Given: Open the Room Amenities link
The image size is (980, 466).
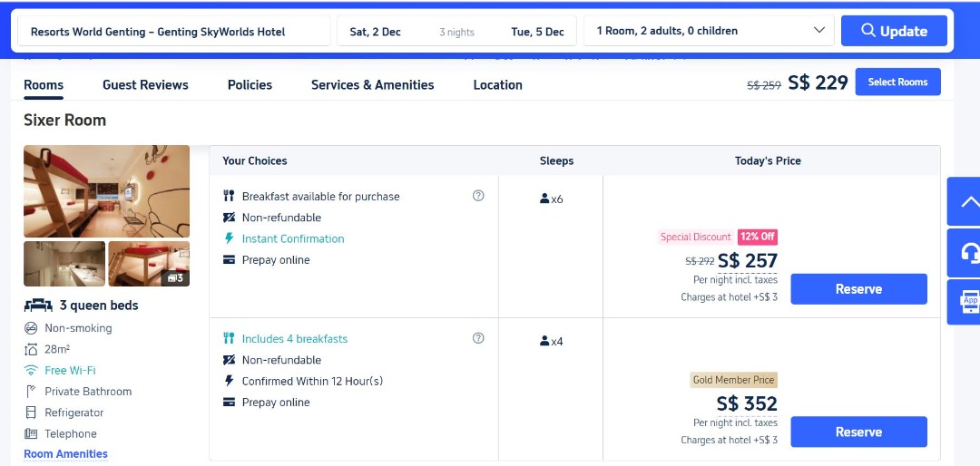Looking at the screenshot, I should click(65, 454).
